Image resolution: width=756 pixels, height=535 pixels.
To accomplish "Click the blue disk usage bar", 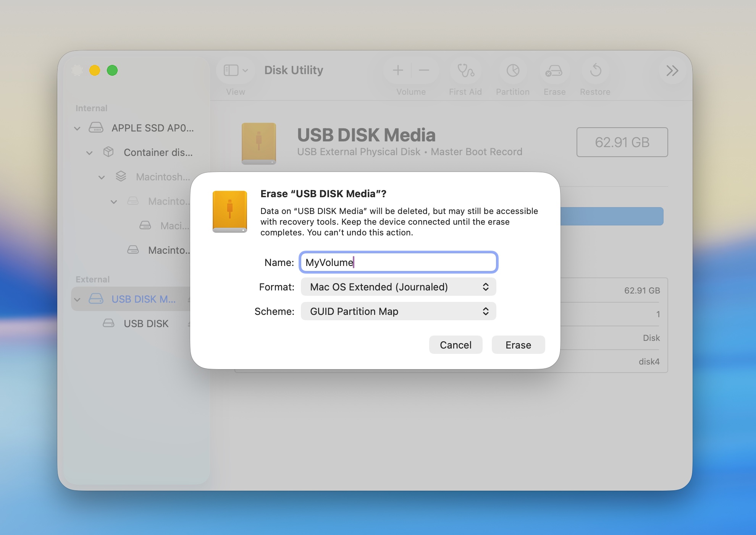I will point(612,216).
